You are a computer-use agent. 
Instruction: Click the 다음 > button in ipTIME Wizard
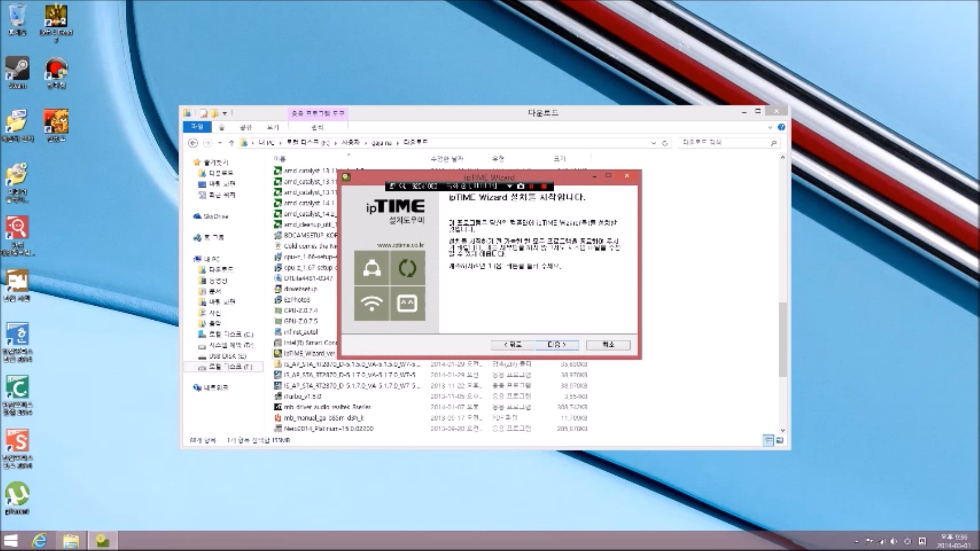(x=557, y=345)
